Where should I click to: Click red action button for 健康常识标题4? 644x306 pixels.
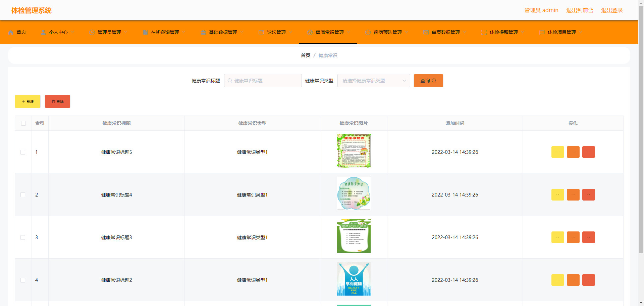click(589, 194)
